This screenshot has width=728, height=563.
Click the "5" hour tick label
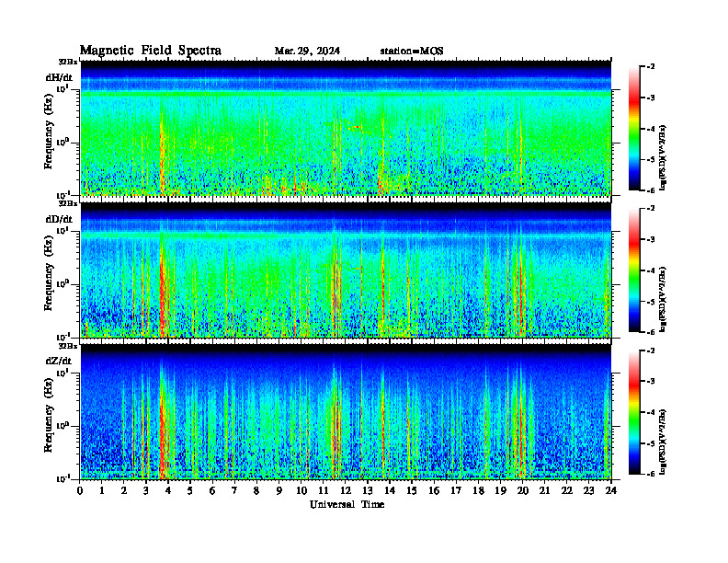click(x=190, y=490)
